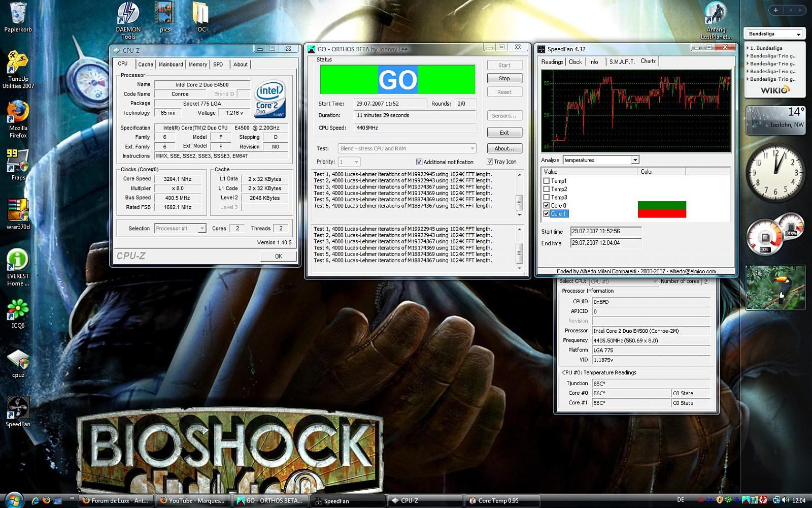Uncheck Core 1 in SpeedFan chart list
The width and height of the screenshot is (812, 508).
pyautogui.click(x=546, y=213)
